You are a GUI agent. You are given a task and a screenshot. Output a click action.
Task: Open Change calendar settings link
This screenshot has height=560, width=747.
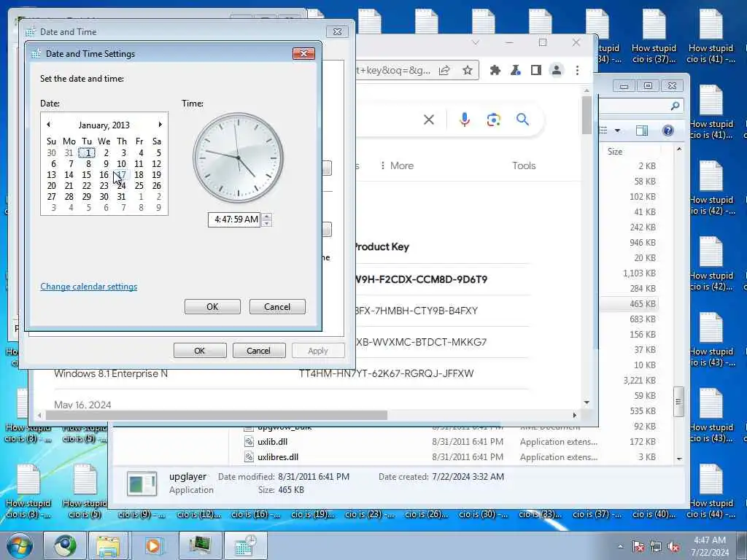coord(88,287)
